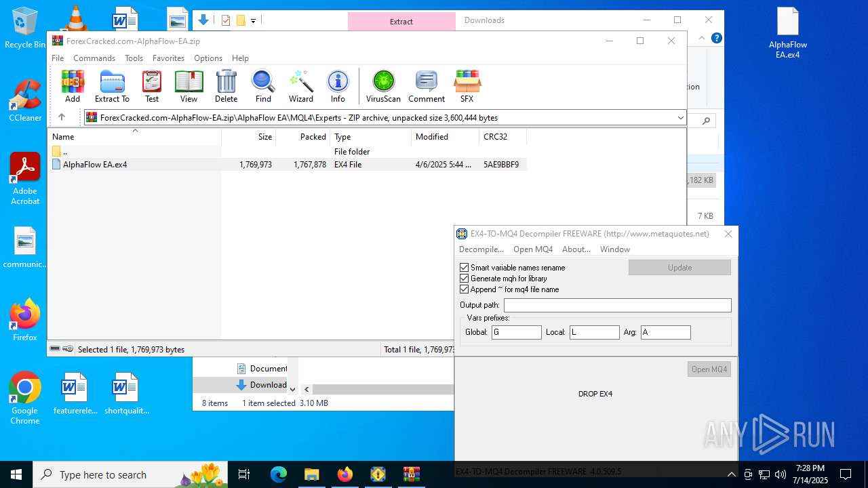This screenshot has height=488, width=868.
Task: Show hidden system tray icons chevron
Action: (x=731, y=474)
